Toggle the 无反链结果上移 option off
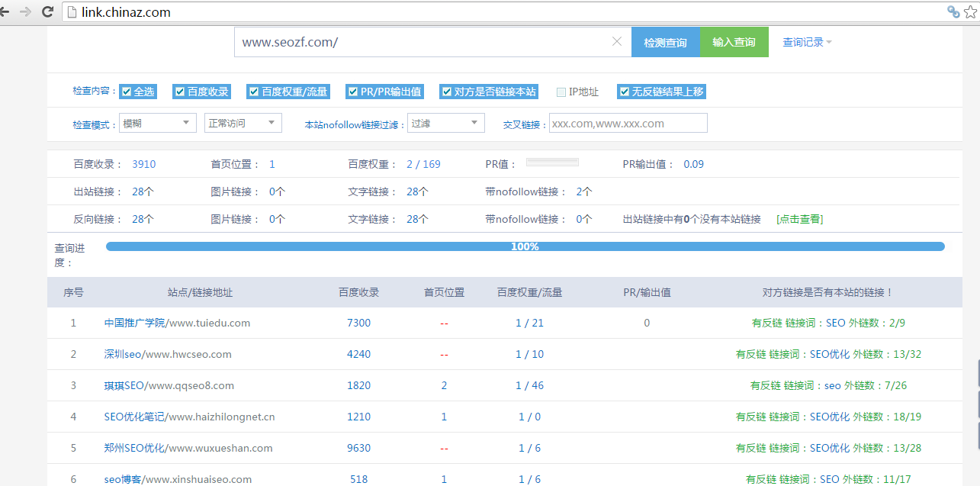 [624, 91]
